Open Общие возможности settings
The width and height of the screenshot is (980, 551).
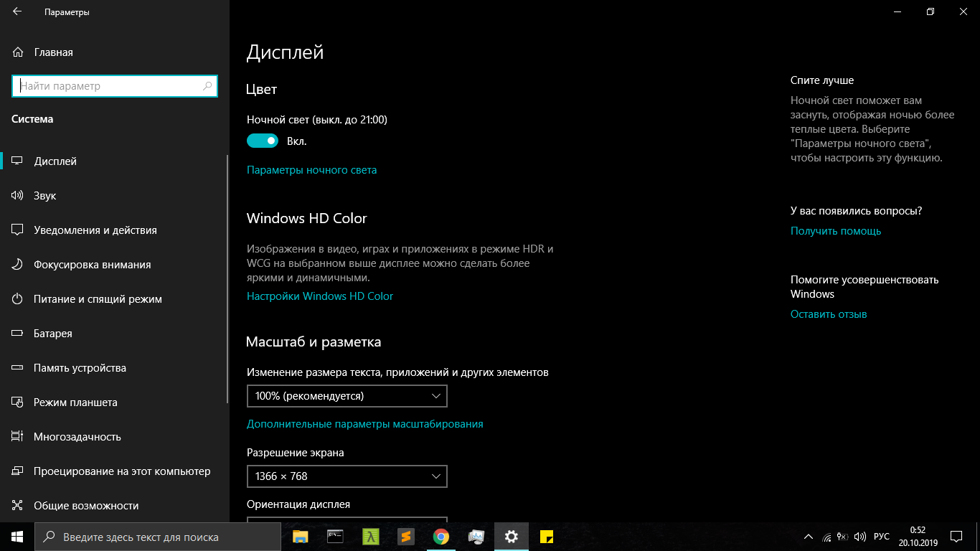115,506
